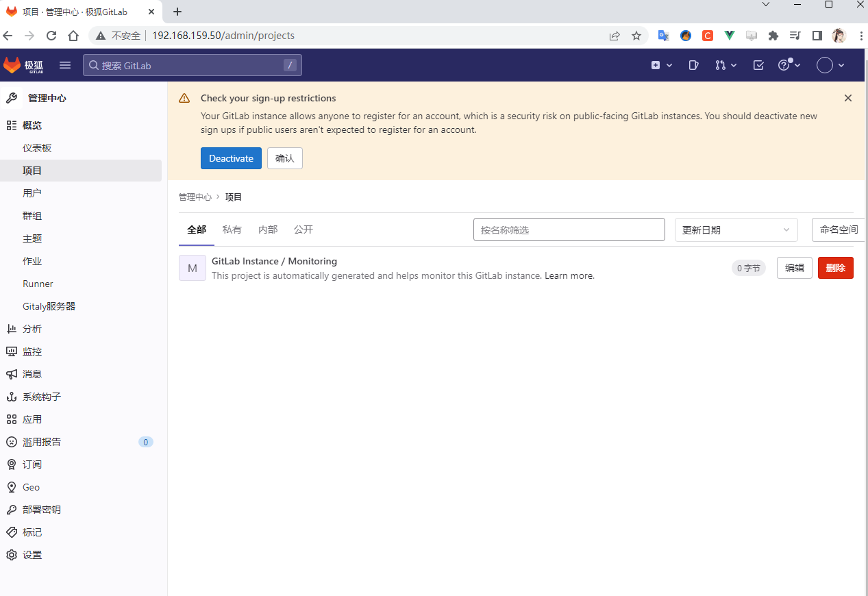Select the 公开 projects tab
The width and height of the screenshot is (868, 596).
[303, 229]
